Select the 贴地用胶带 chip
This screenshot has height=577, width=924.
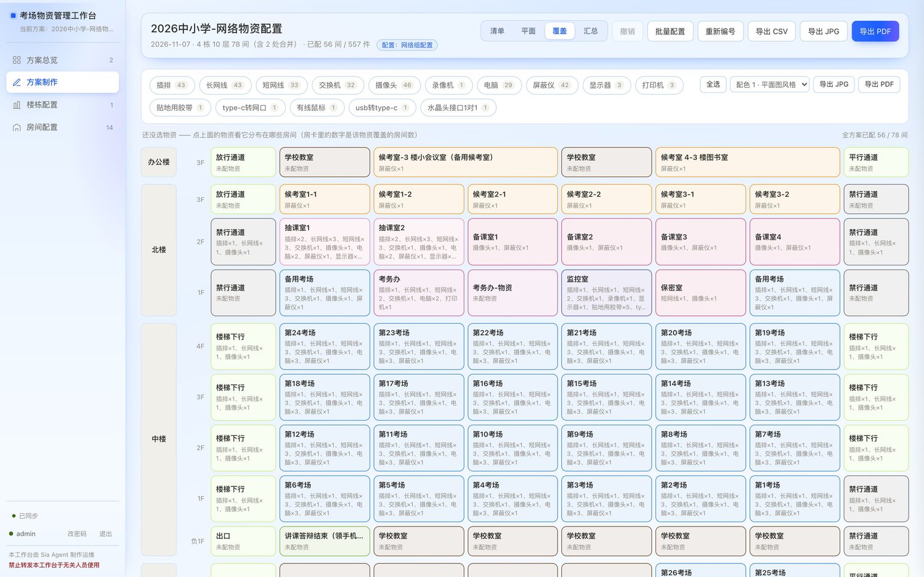click(180, 108)
